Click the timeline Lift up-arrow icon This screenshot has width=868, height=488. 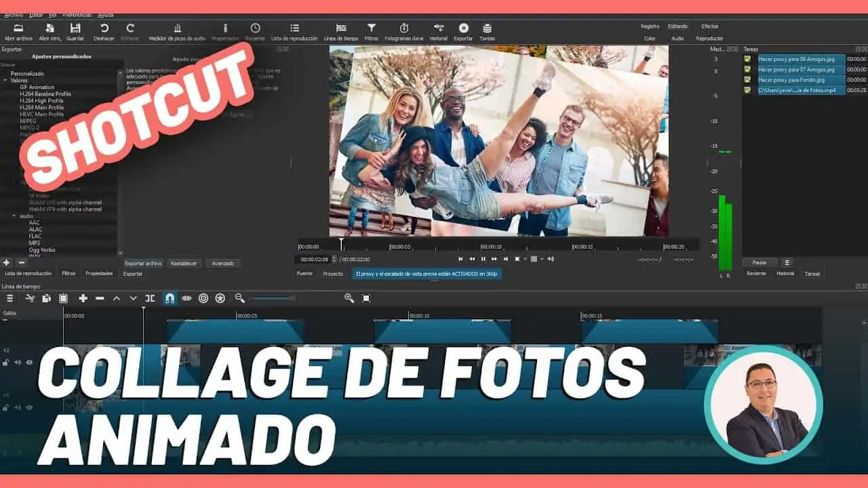coord(117,298)
